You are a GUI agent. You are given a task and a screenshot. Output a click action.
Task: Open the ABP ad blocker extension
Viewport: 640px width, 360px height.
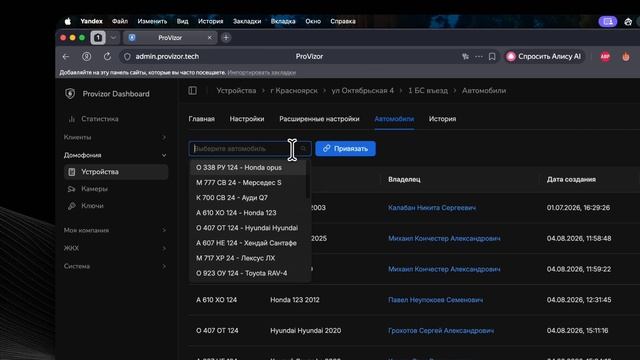pos(605,57)
